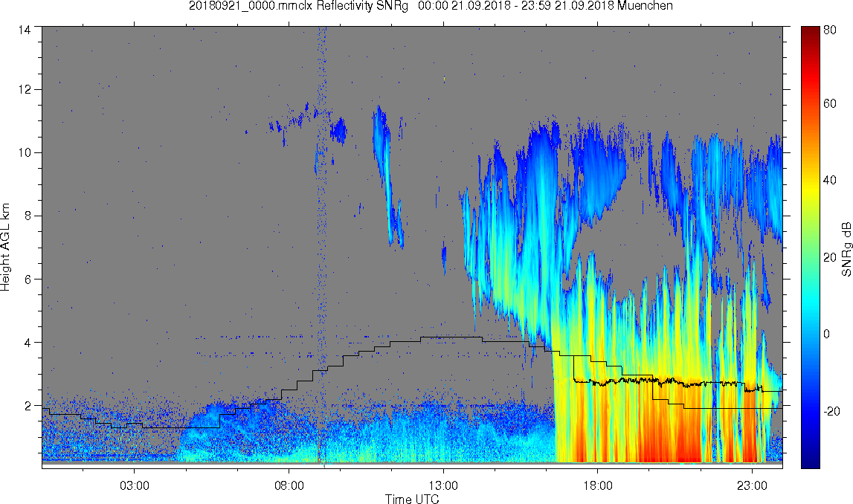Click the 08:00 time tick label
853x504 pixels.
click(289, 485)
